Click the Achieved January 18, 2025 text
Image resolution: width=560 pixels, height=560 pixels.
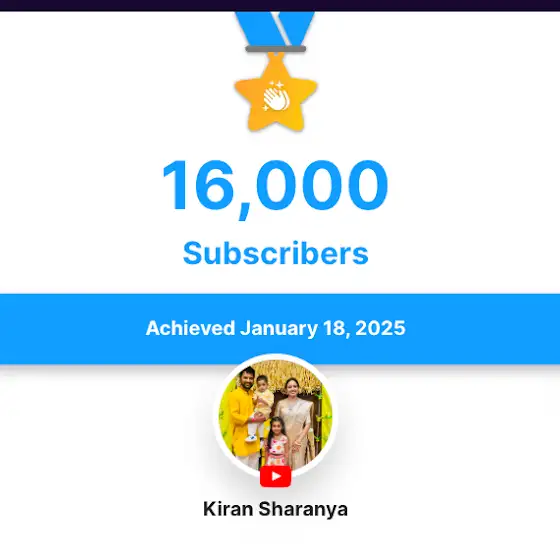click(x=275, y=328)
